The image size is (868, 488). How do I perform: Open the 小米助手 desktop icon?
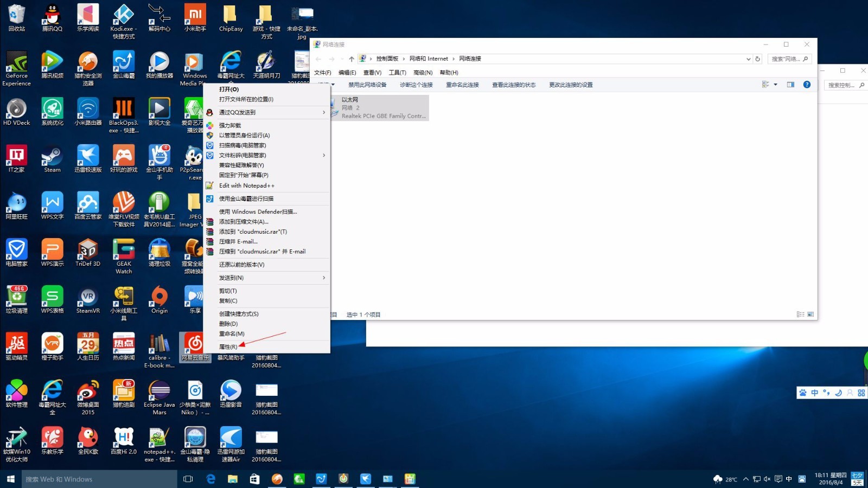coord(195,18)
